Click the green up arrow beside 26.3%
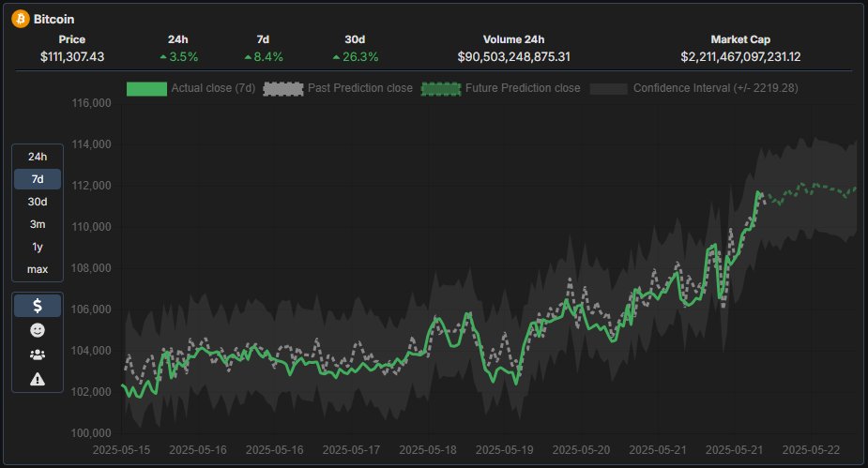This screenshot has width=868, height=468. tap(337, 57)
